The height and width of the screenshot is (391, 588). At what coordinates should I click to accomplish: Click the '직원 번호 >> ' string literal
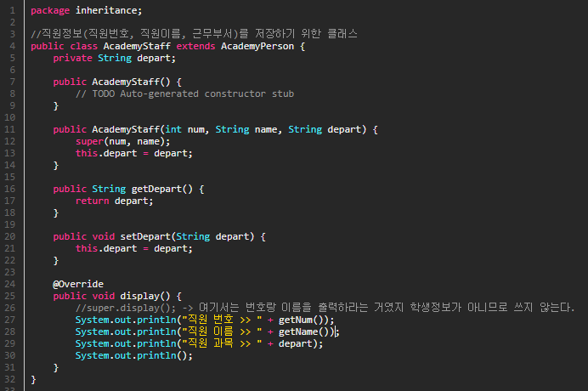pyautogui.click(x=222, y=320)
